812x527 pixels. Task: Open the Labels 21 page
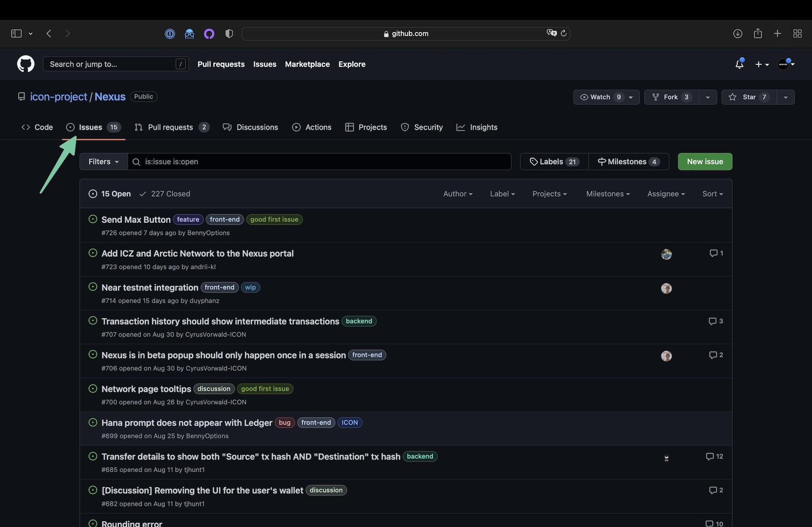click(554, 161)
